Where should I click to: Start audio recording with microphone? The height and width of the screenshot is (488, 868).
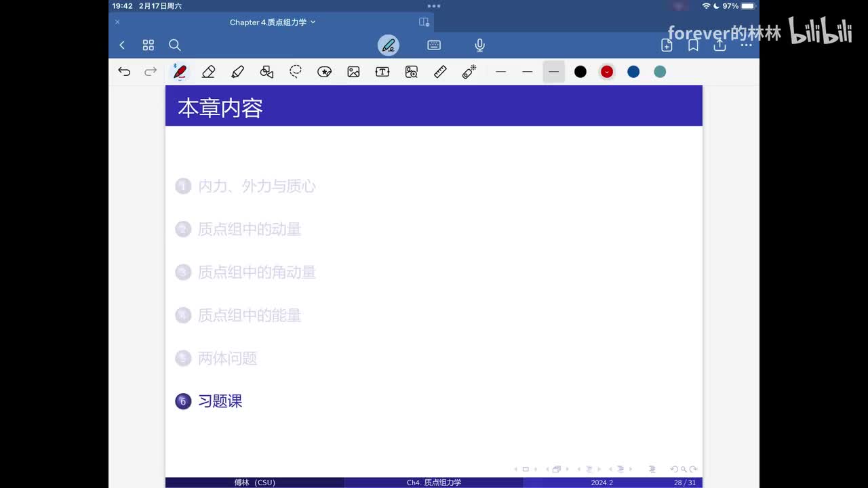coord(479,45)
